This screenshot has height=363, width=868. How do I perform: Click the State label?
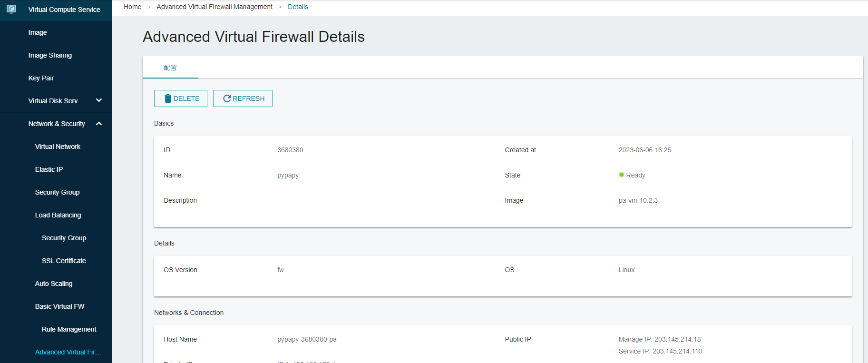pos(513,175)
